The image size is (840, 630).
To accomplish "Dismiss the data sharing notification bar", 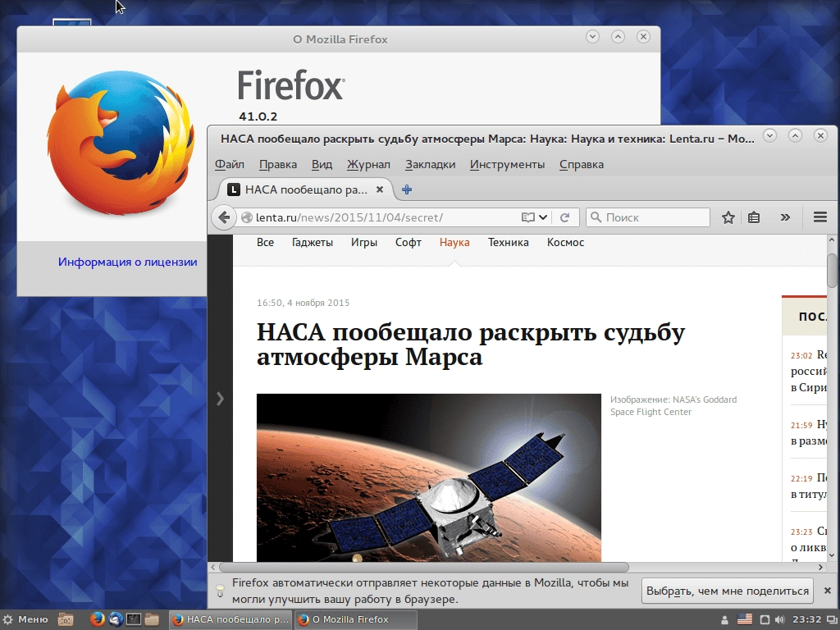I will pos(827,591).
